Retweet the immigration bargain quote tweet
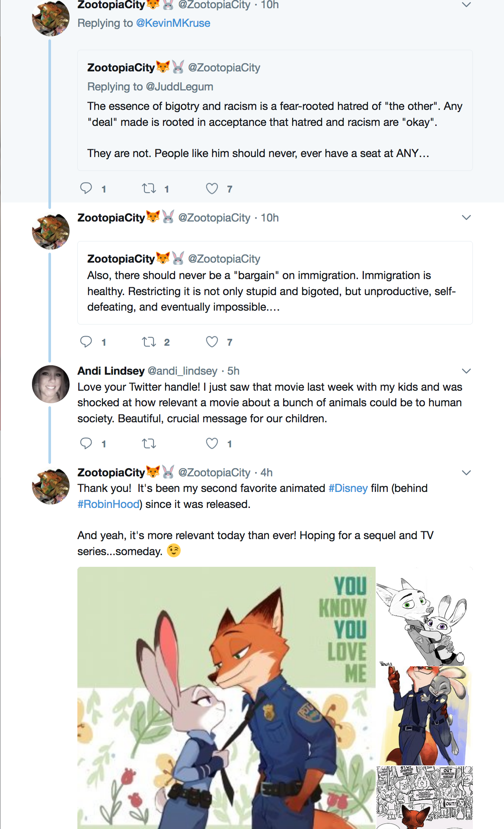This screenshot has width=504, height=829. 149,342
